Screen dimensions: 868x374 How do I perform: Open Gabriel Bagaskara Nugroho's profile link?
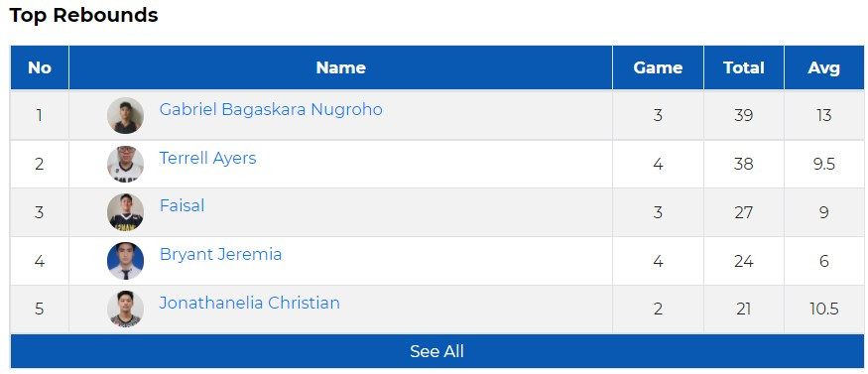(x=271, y=109)
